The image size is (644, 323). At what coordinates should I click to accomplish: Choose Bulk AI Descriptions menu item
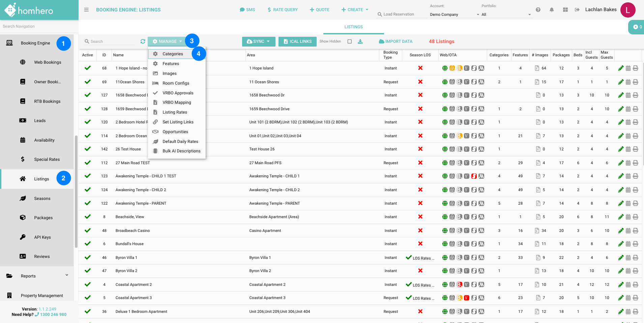point(181,151)
